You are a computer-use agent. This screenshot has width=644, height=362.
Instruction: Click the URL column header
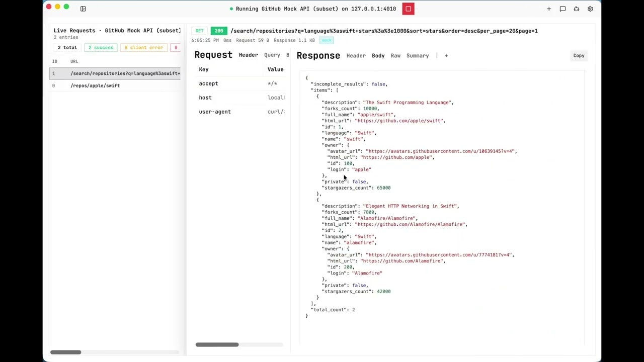74,61
